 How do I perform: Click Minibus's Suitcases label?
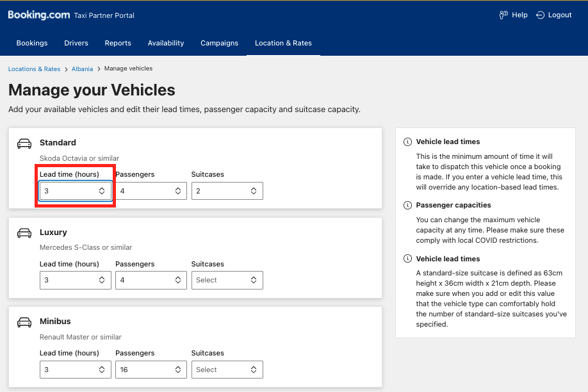pyautogui.click(x=208, y=354)
